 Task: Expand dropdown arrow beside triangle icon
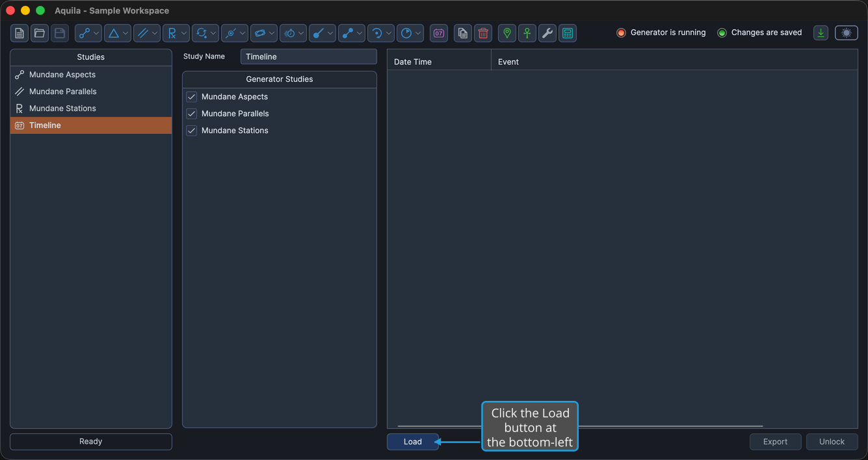(125, 33)
